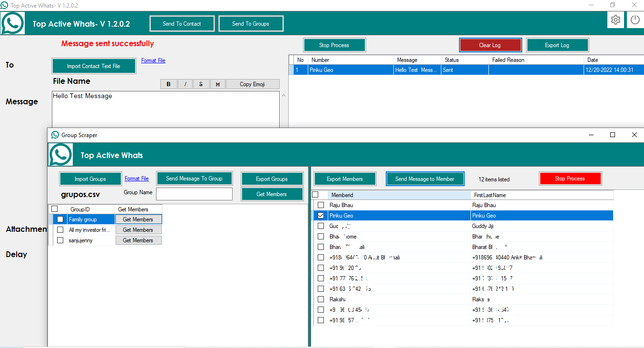Check the +9186 Ankit member checkbox

tap(321, 258)
